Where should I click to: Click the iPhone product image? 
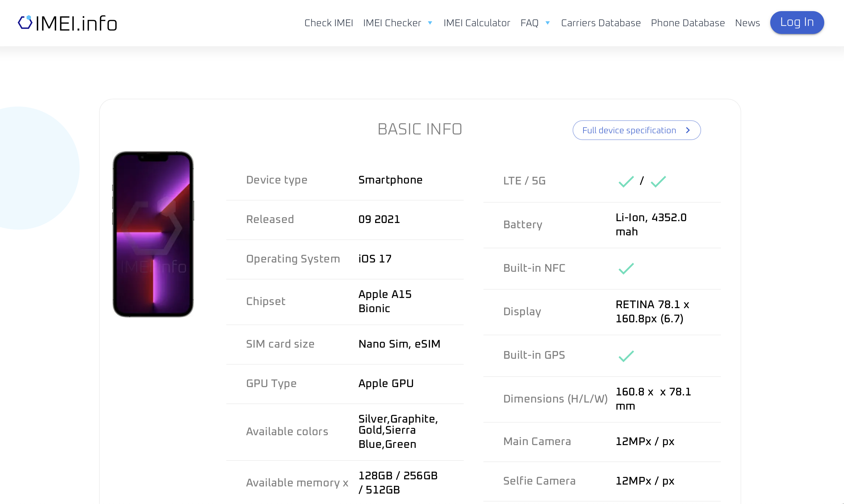click(x=153, y=234)
